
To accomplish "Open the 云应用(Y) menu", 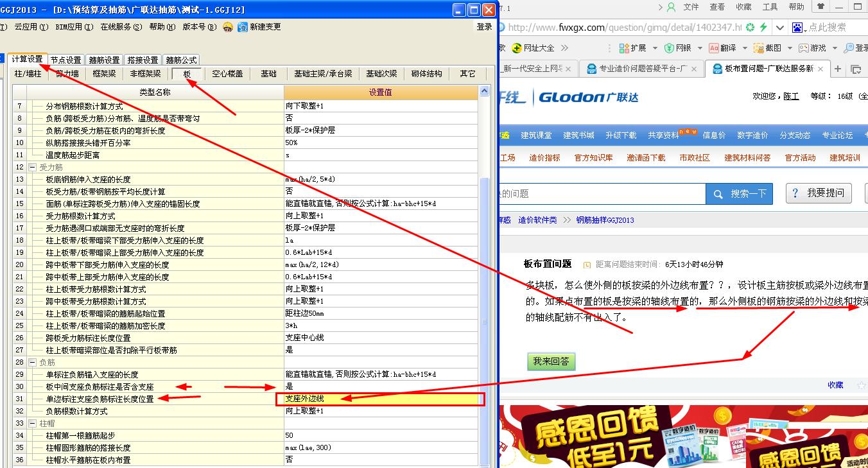I will 31,27.
